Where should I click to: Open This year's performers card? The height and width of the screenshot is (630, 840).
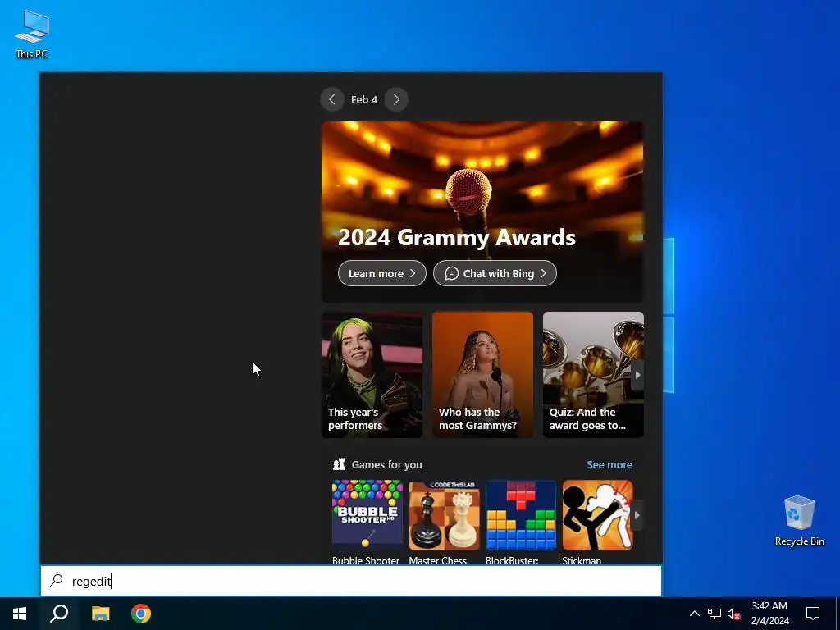[x=372, y=375]
